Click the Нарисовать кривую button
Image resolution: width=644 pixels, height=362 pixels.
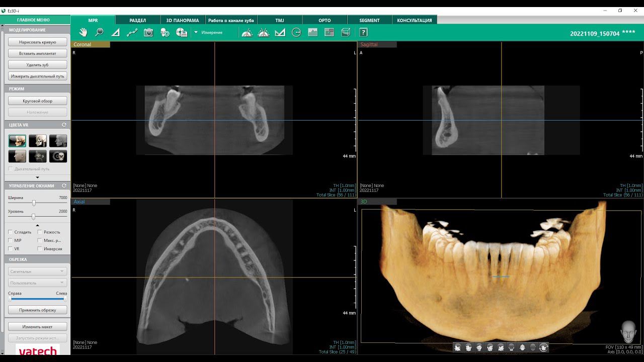pyautogui.click(x=38, y=42)
